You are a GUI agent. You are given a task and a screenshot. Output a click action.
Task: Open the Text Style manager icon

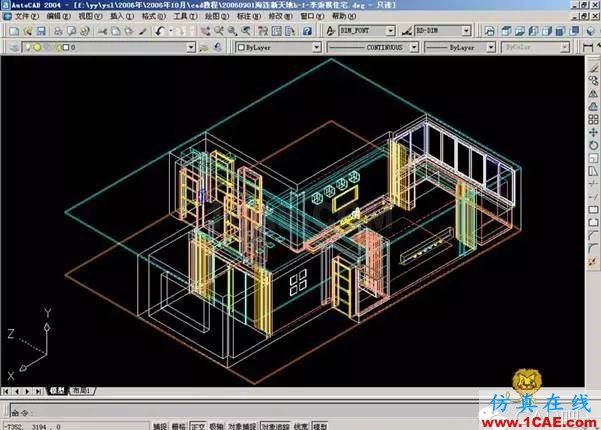point(330,31)
